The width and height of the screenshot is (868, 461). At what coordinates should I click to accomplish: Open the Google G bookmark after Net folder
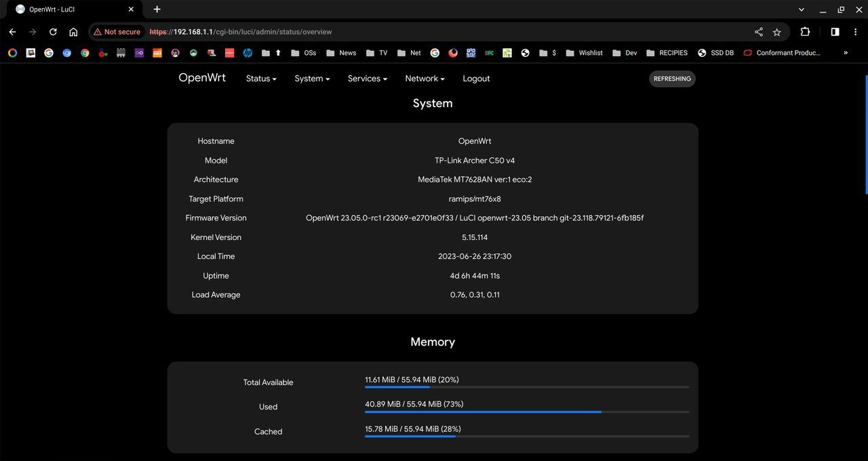click(x=435, y=53)
